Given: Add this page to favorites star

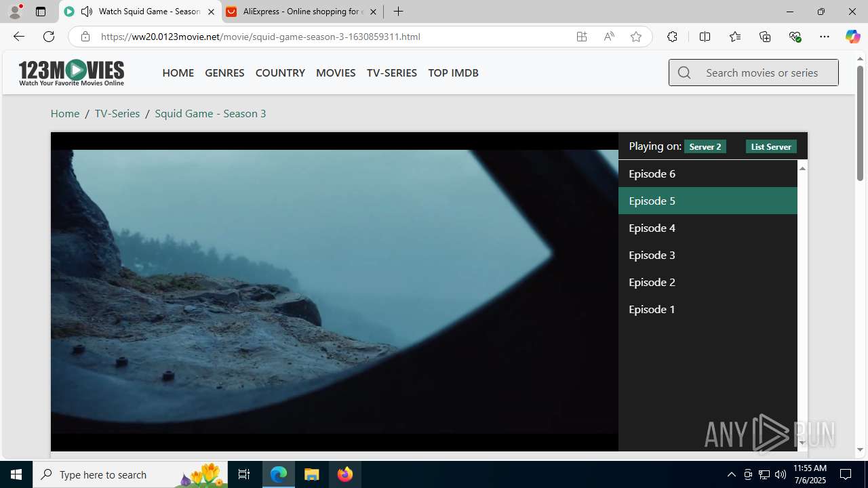Looking at the screenshot, I should coord(636,37).
